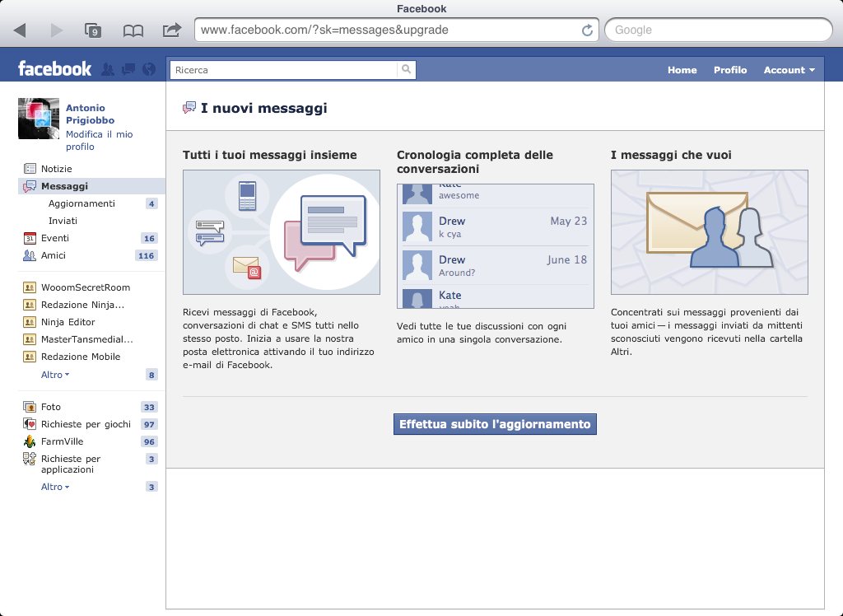This screenshot has width=843, height=616.
Task: Expand the Account dropdown menu
Action: (789, 70)
